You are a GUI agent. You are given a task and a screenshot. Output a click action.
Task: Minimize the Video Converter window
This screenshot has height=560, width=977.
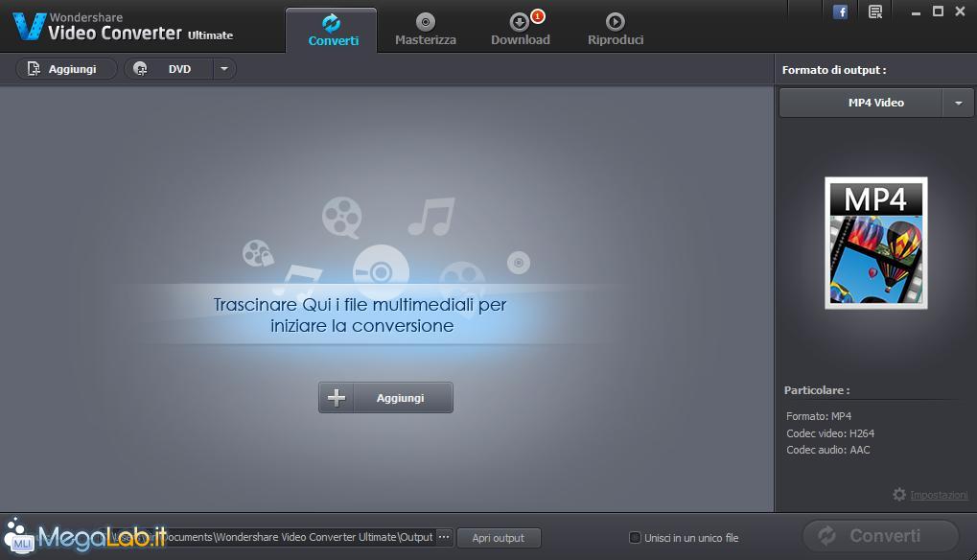tap(916, 12)
